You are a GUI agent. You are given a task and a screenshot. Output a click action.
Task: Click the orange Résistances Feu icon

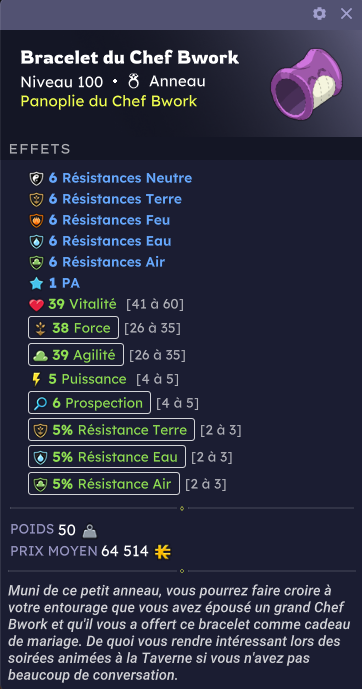click(x=36, y=220)
